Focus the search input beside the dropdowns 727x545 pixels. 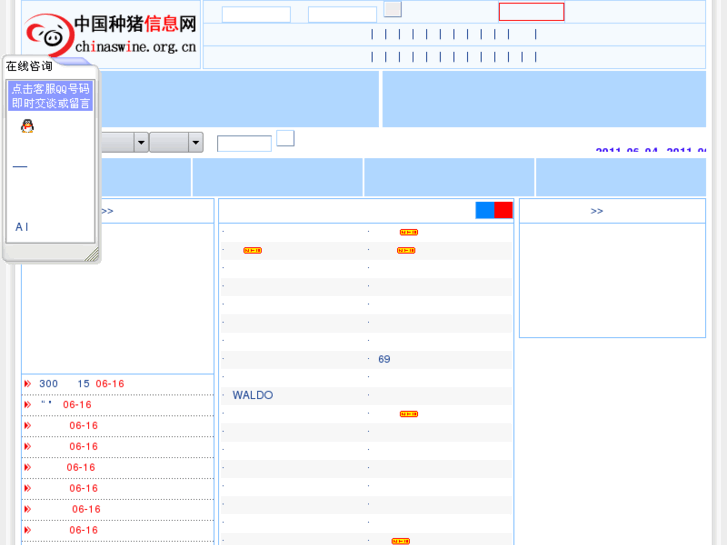[244, 143]
